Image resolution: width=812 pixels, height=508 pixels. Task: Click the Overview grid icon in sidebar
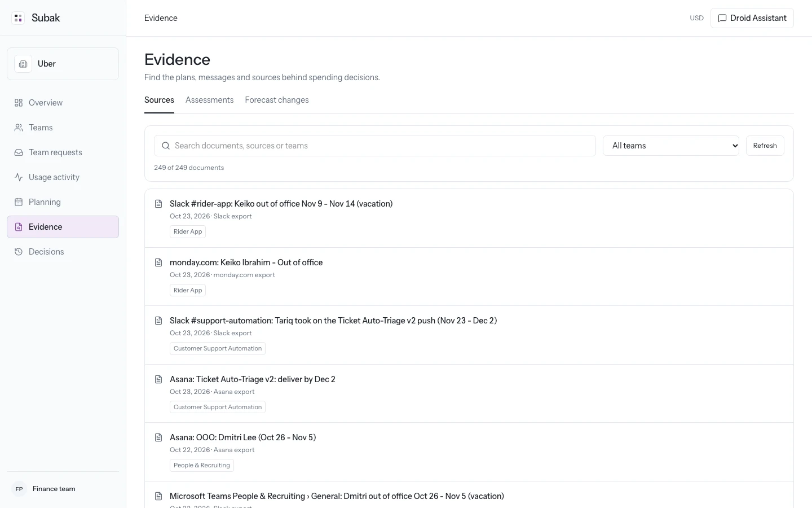coord(19,103)
